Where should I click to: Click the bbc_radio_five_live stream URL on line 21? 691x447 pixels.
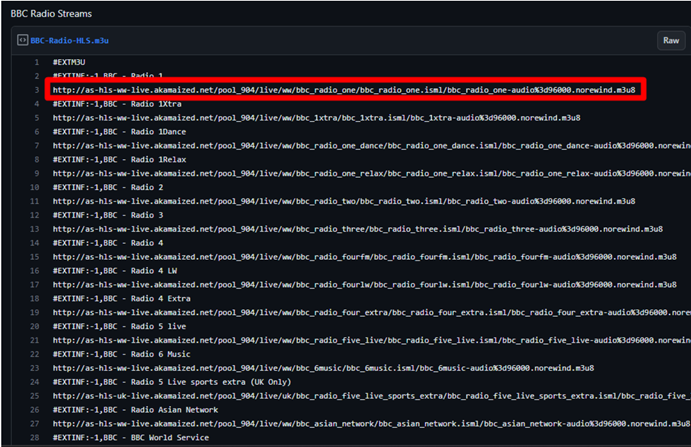point(372,340)
